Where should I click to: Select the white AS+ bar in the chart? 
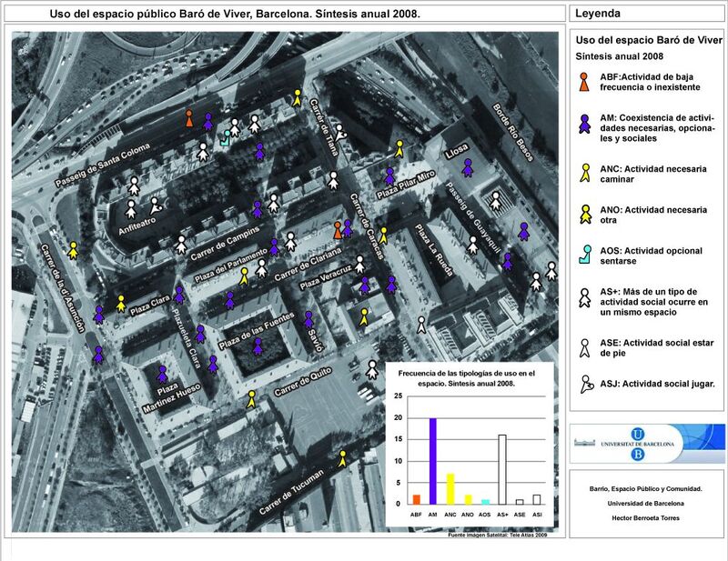pyautogui.click(x=501, y=469)
